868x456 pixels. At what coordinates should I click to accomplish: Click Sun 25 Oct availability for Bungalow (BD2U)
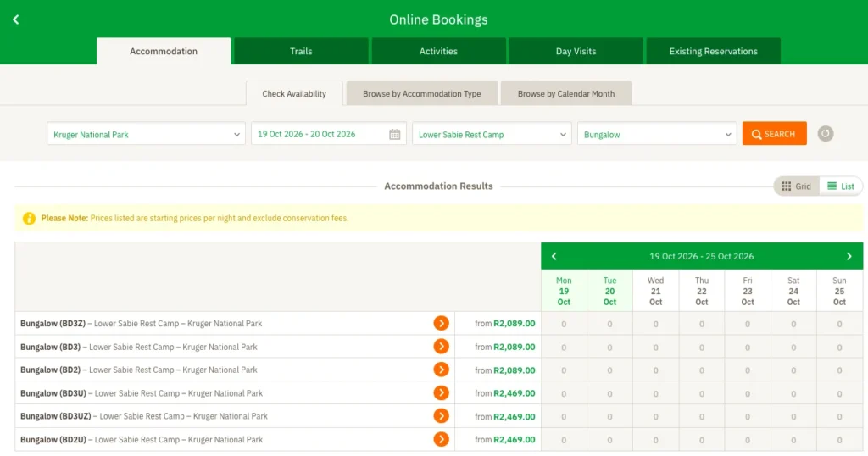click(x=839, y=440)
